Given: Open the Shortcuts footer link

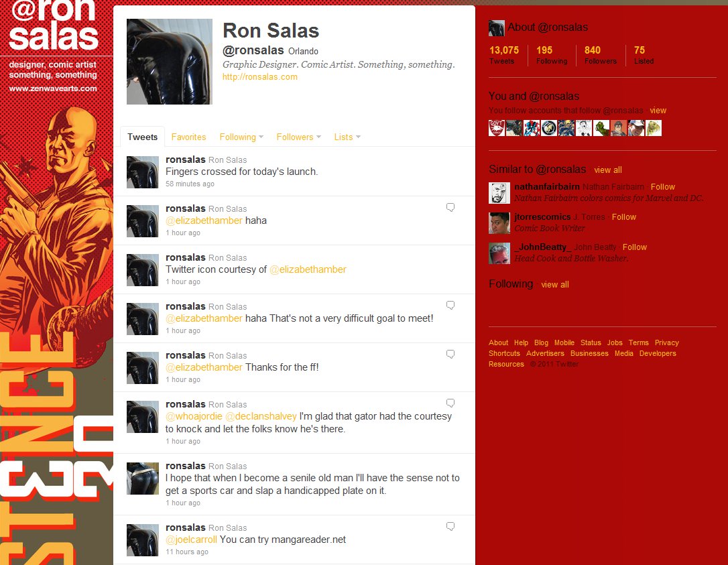Looking at the screenshot, I should (x=504, y=353).
